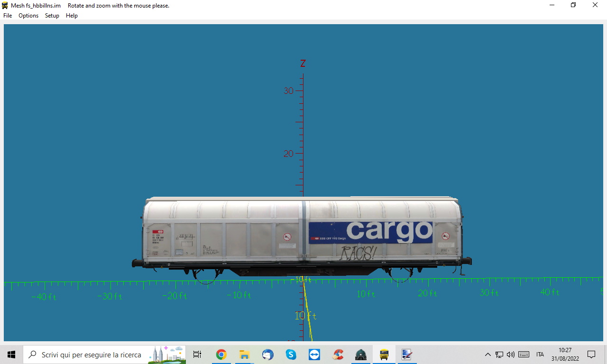Click the 20 ft ruler label

coord(427,294)
